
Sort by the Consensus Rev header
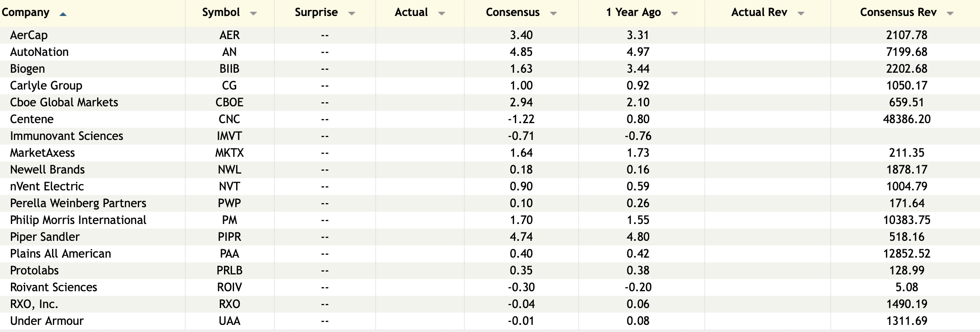(898, 13)
